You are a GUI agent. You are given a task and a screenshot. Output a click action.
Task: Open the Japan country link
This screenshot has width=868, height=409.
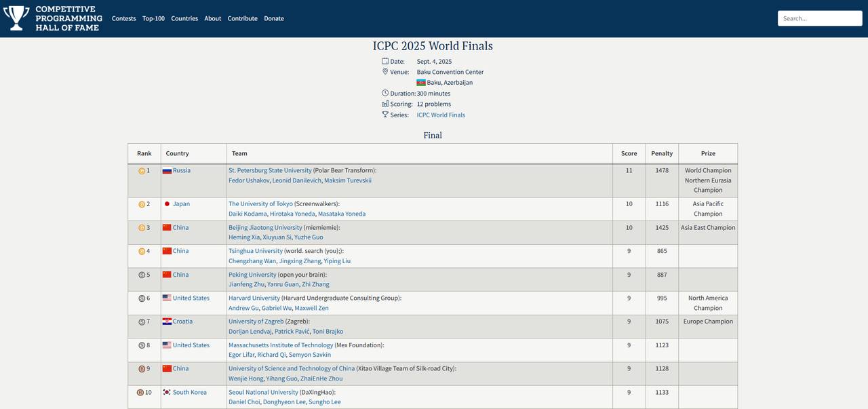click(181, 203)
